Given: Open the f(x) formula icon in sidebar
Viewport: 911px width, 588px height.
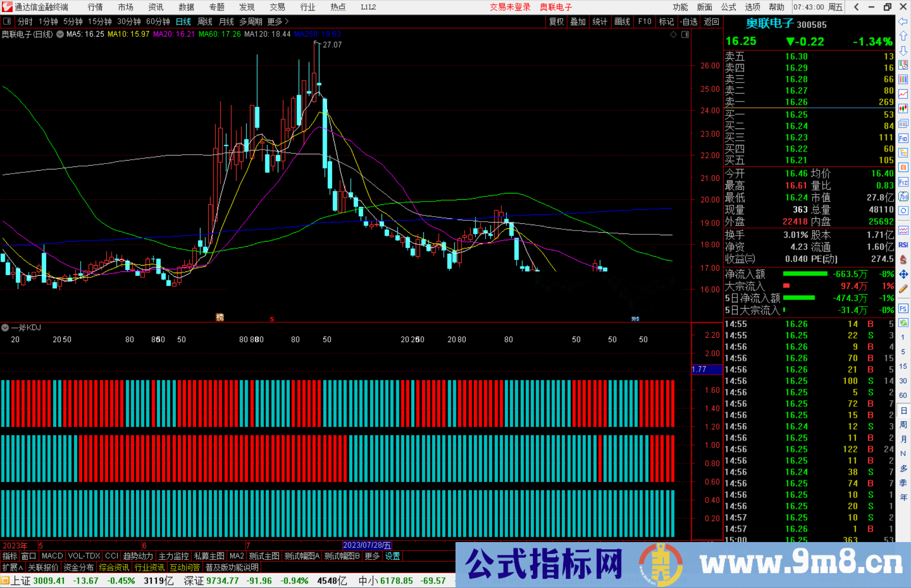Looking at the screenshot, I should [903, 196].
